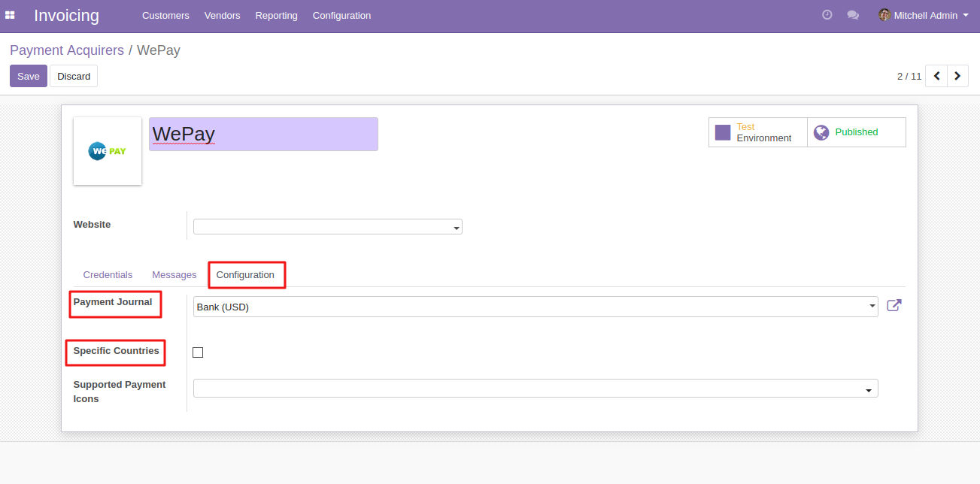This screenshot has width=980, height=484.
Task: Click Mitchell Admin avatar picture
Action: [x=884, y=15]
